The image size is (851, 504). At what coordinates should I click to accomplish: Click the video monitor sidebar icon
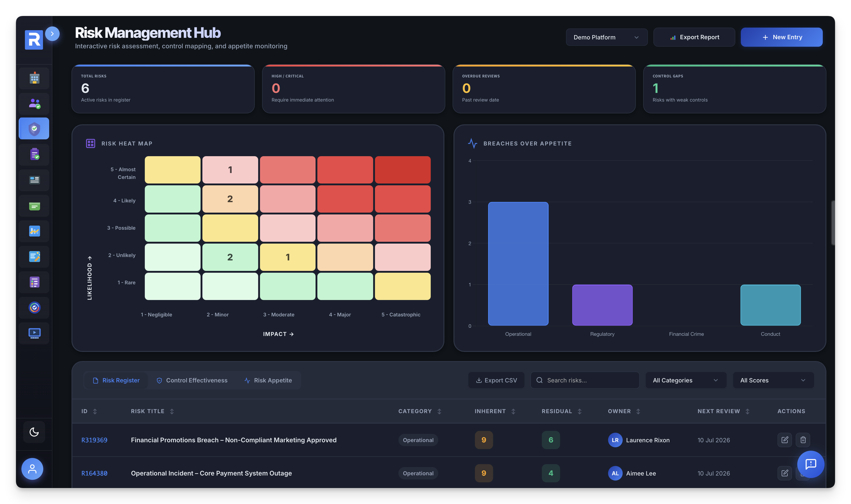34,333
